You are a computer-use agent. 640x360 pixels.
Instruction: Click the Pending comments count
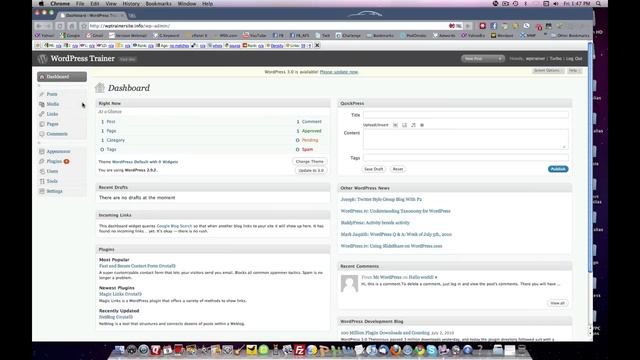coord(298,140)
